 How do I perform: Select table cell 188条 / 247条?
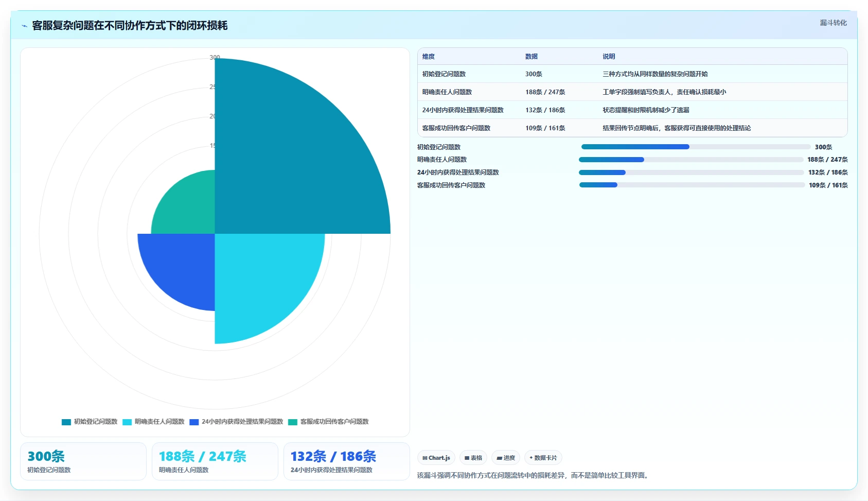pyautogui.click(x=545, y=92)
